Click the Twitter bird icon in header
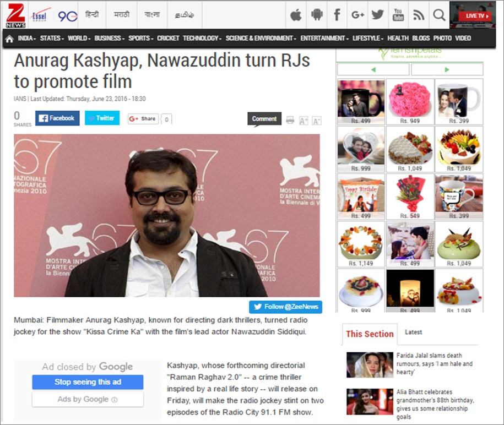The width and height of the screenshot is (504, 425). (377, 15)
